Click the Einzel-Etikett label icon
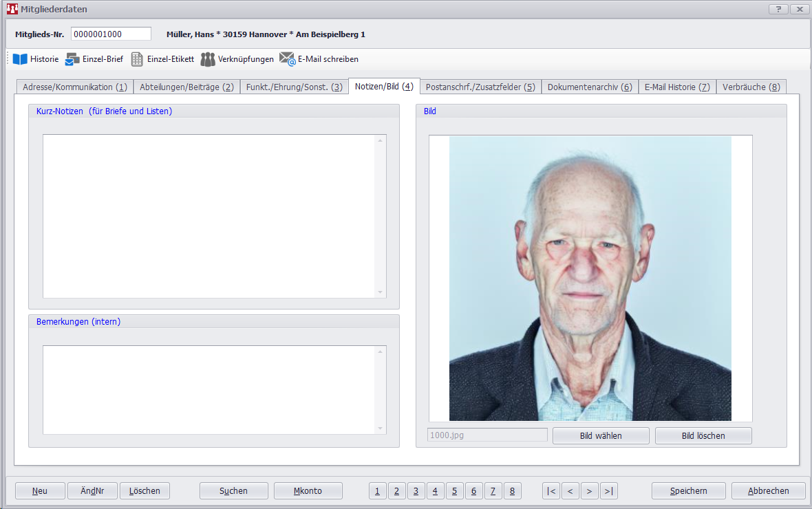 tap(137, 59)
